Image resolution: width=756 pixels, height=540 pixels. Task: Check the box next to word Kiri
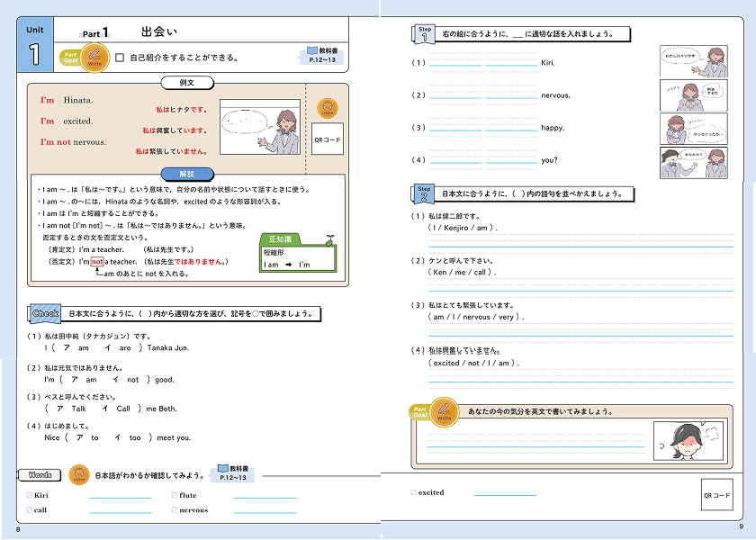click(30, 495)
